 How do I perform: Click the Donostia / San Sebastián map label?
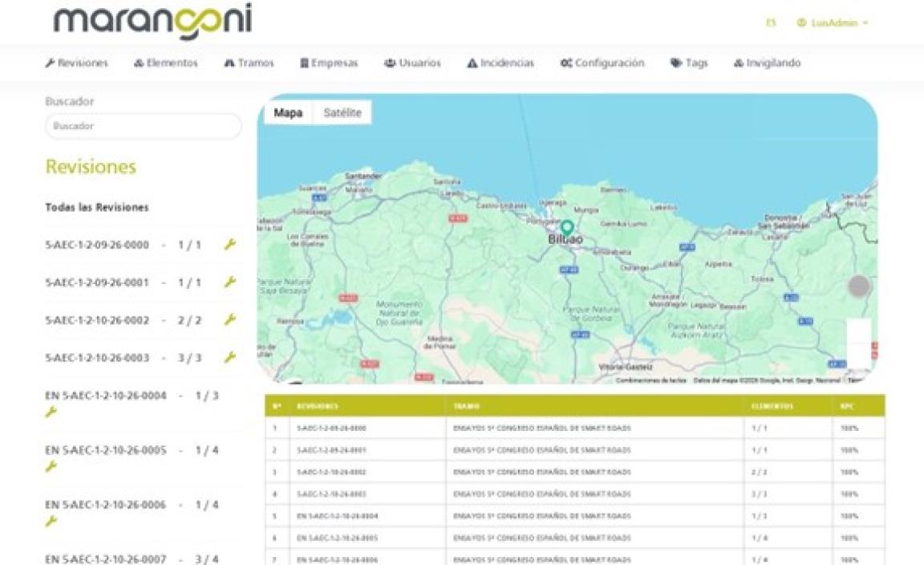pyautogui.click(x=783, y=222)
